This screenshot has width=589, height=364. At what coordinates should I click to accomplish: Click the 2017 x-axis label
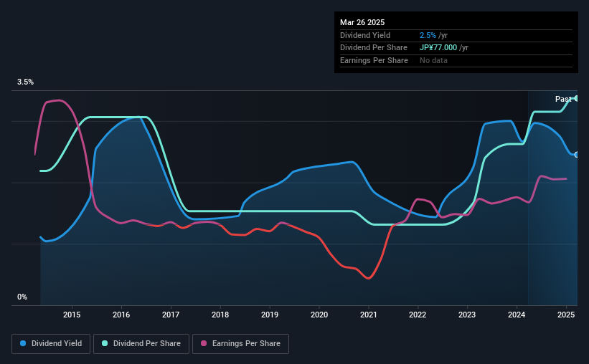click(x=171, y=315)
